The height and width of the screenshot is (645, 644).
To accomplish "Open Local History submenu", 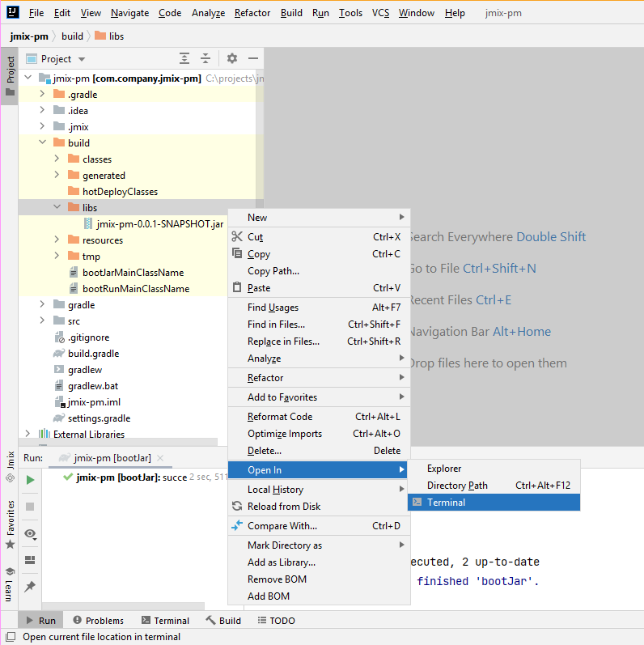I will coord(319,490).
